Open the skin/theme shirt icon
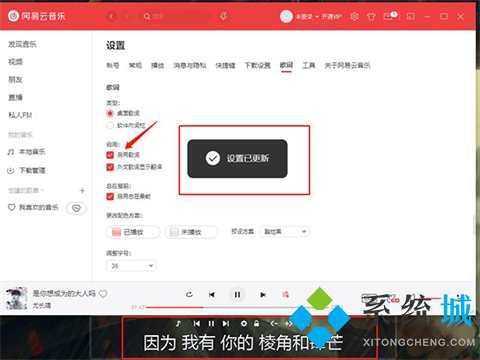 tap(371, 16)
